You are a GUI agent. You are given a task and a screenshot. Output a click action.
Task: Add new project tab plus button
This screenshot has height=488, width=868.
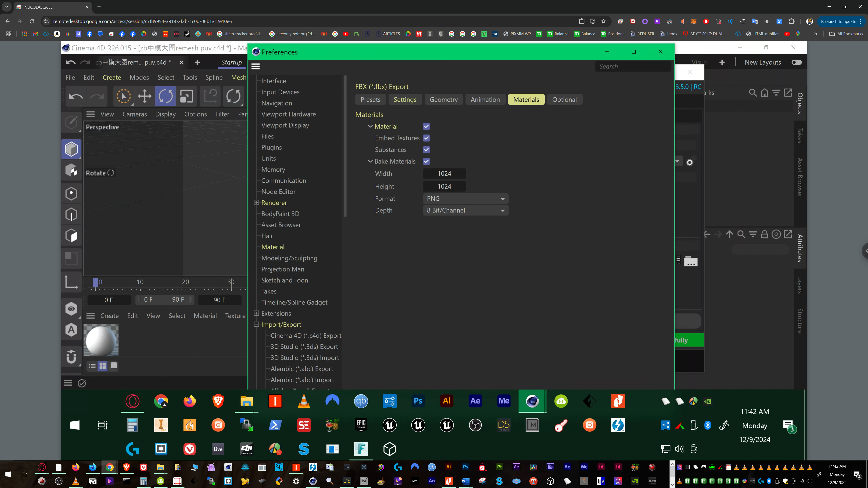click(x=197, y=62)
